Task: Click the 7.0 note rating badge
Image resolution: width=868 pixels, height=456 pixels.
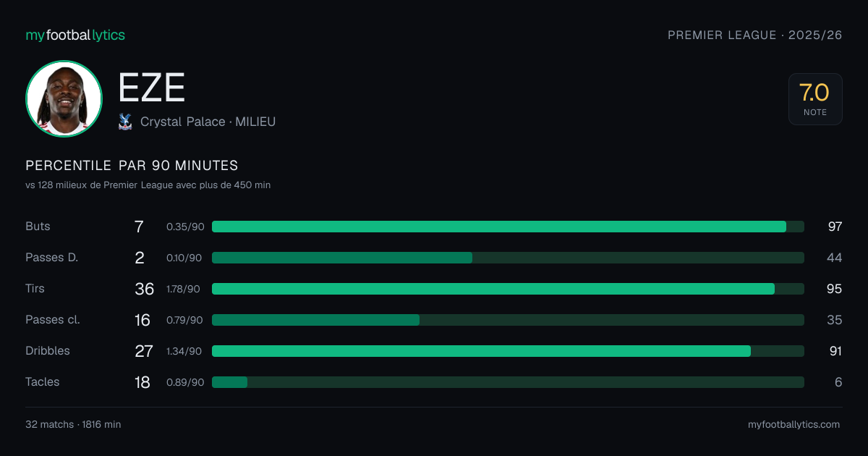Action: coord(815,99)
